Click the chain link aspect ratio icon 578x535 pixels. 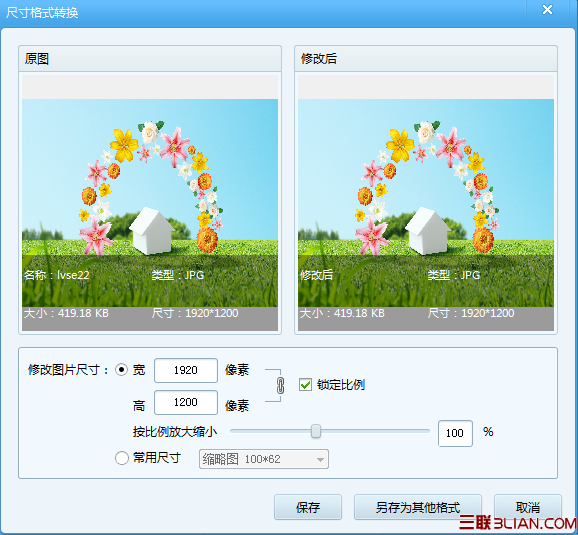pos(281,386)
